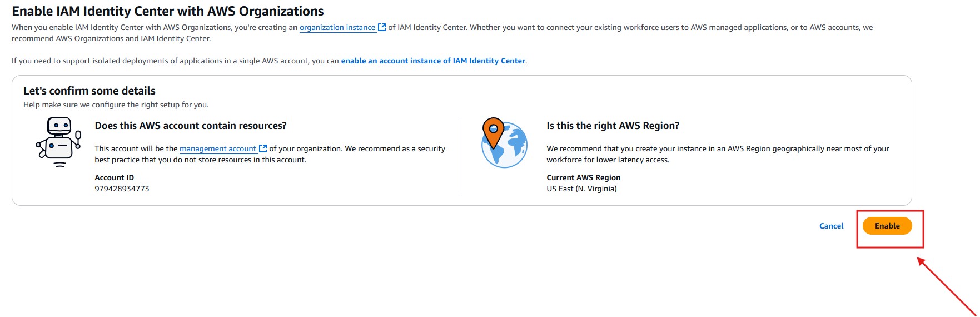Click the "Help make sure" subtitle text
This screenshot has width=980, height=317.
(116, 105)
